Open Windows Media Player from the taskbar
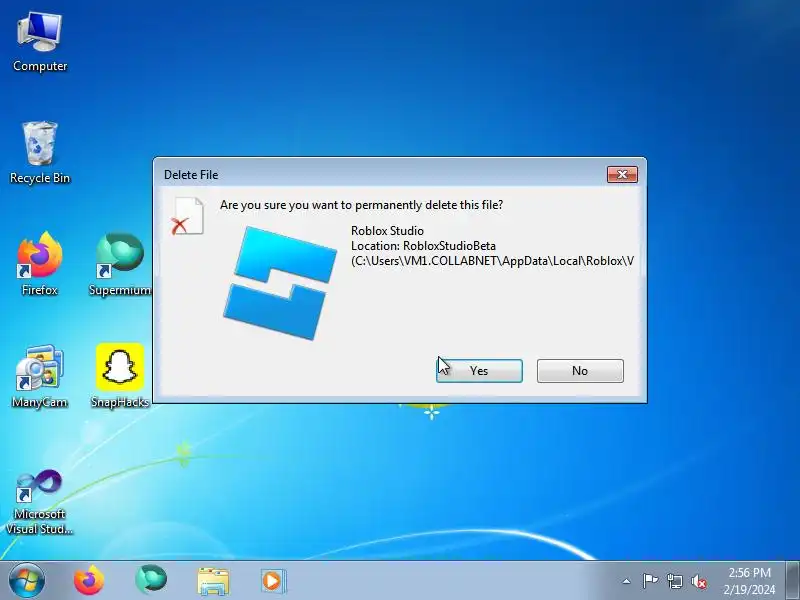The image size is (800, 600). click(273, 581)
